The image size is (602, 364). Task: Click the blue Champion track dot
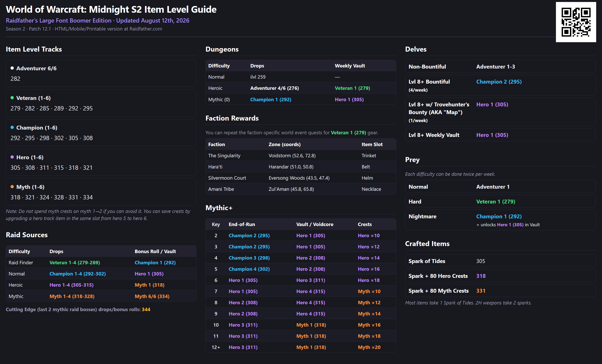pos(12,127)
